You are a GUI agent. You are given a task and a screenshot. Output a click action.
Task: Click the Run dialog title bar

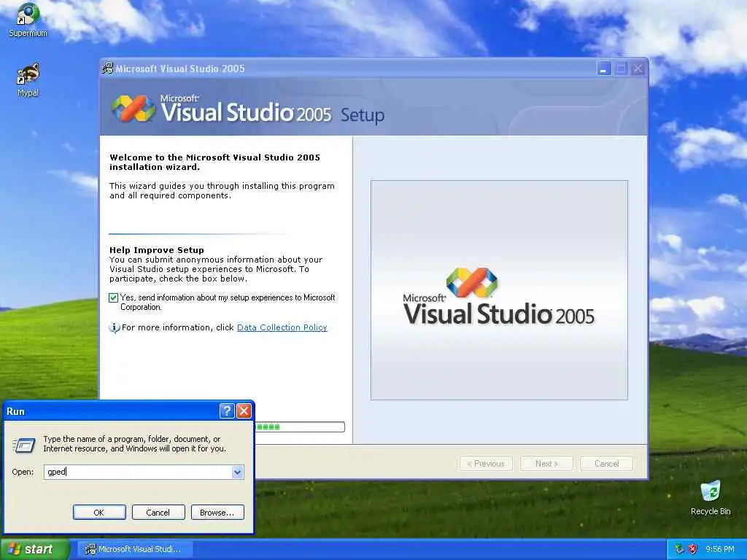[112, 411]
